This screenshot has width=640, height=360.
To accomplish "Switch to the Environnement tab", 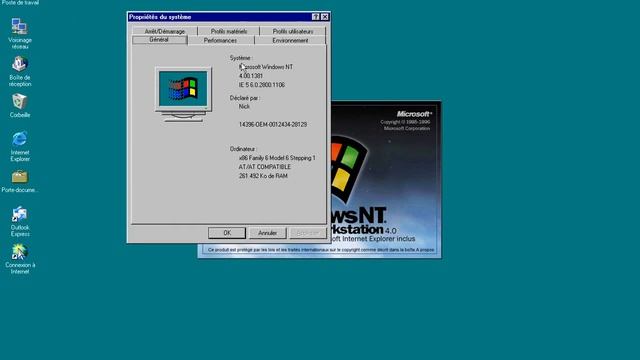I will pos(290,40).
